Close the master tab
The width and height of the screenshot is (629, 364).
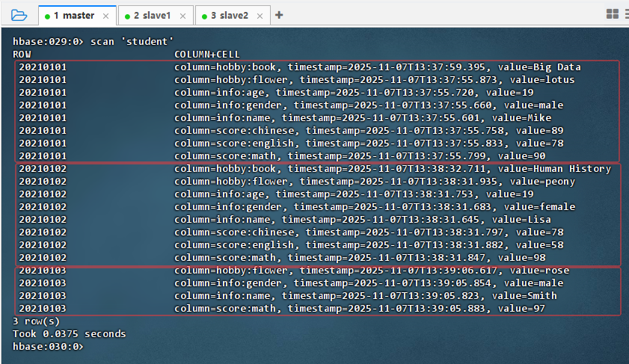(x=106, y=16)
